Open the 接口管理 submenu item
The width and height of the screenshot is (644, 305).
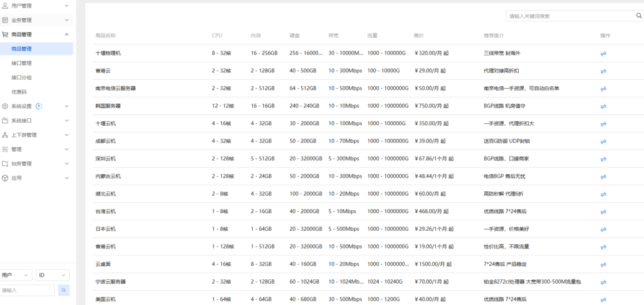click(x=21, y=63)
